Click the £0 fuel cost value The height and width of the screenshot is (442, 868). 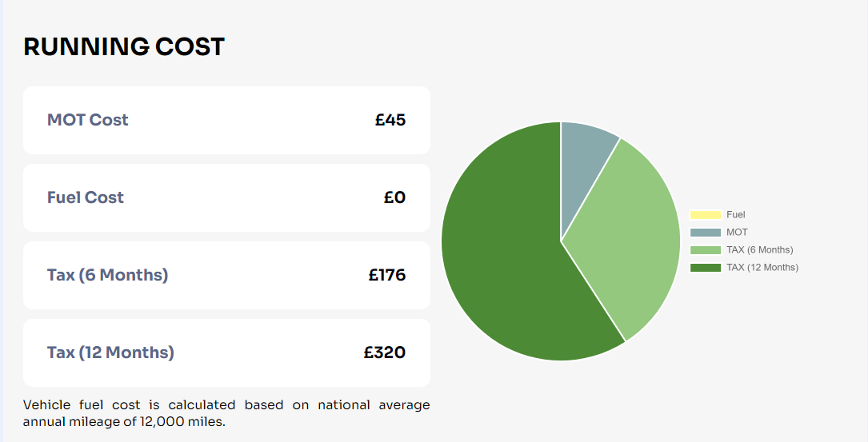click(x=394, y=197)
